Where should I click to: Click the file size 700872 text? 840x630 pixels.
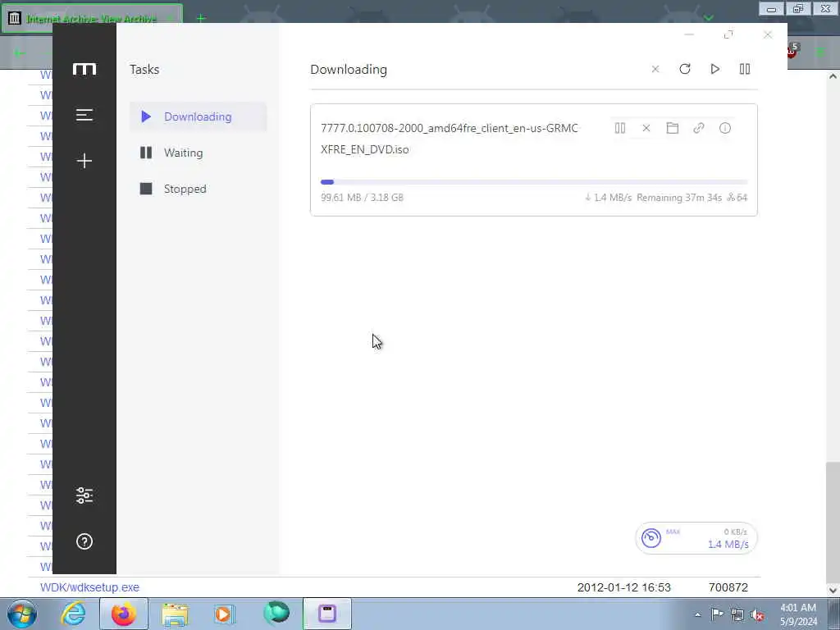click(728, 587)
